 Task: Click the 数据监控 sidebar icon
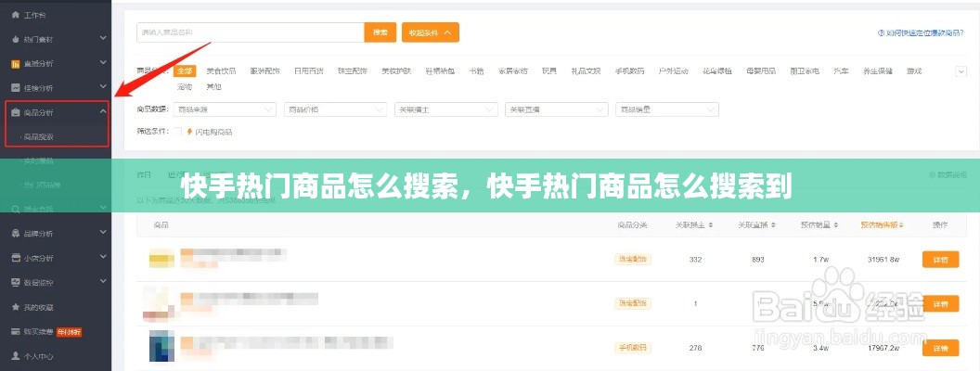16,282
